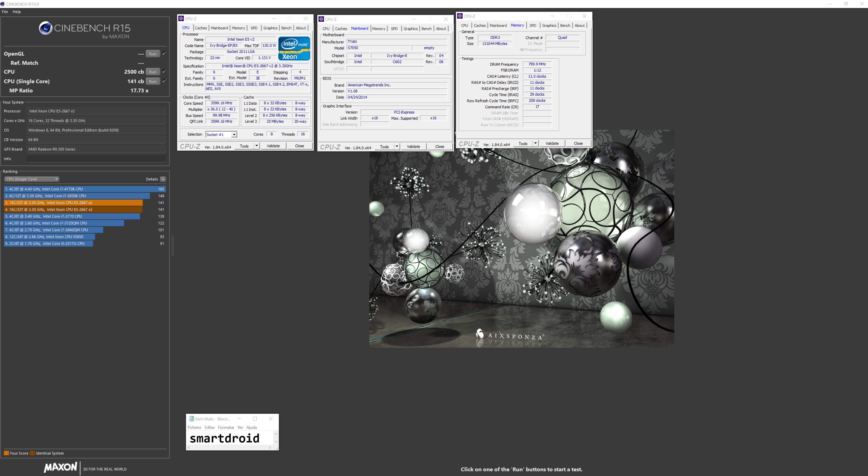Click Tools button in Memory CPU-Z window

[x=523, y=144]
